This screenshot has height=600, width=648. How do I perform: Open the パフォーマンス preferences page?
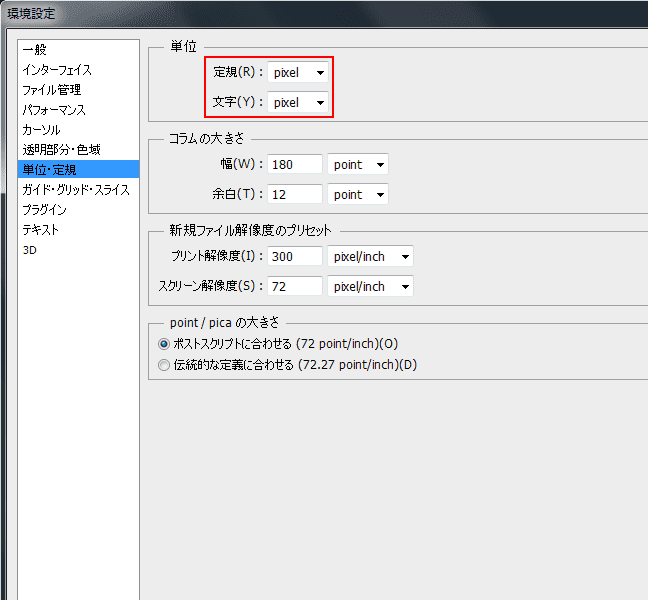click(x=54, y=110)
